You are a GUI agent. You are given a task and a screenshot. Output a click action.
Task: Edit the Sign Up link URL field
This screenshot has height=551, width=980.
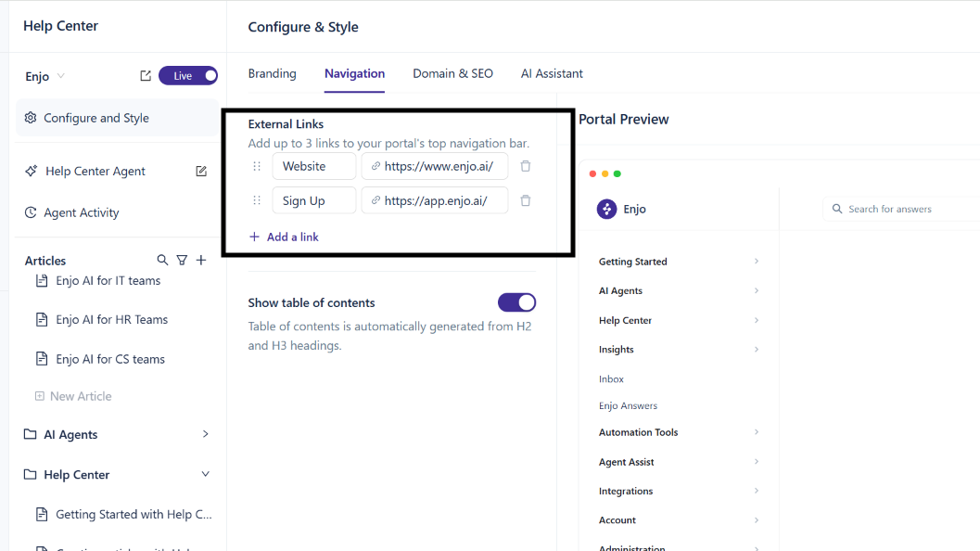(x=435, y=200)
